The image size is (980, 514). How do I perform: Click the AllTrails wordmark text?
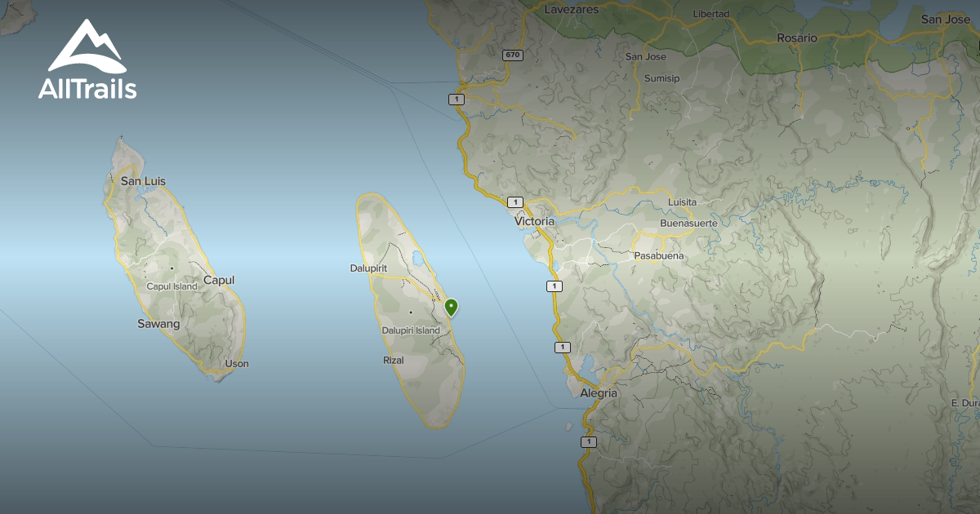[87, 89]
